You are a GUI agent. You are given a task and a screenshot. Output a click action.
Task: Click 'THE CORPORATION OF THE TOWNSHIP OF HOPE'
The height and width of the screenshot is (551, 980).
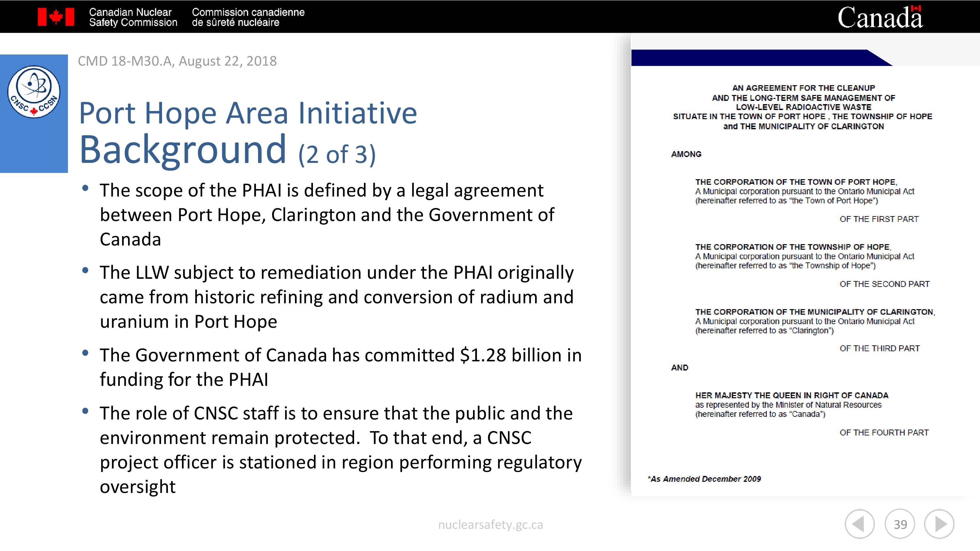[793, 247]
